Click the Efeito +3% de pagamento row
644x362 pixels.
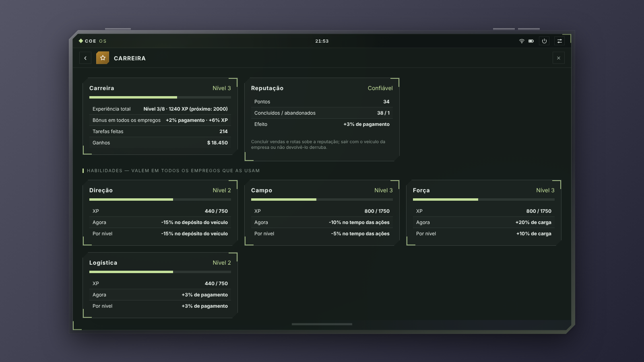click(x=322, y=124)
